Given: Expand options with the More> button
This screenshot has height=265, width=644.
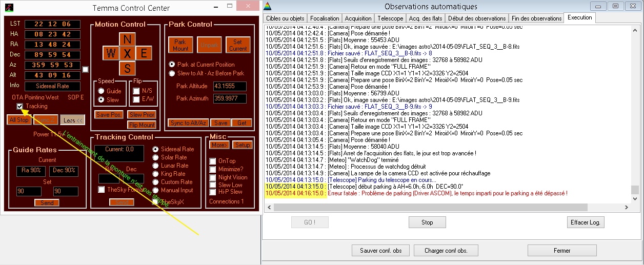Looking at the screenshot, I should [x=219, y=145].
